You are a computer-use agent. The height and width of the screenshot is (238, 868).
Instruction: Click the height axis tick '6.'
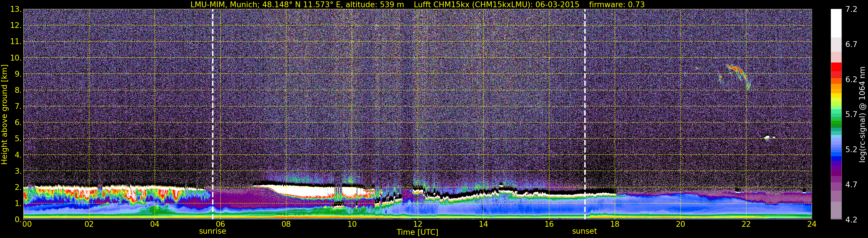(18, 123)
